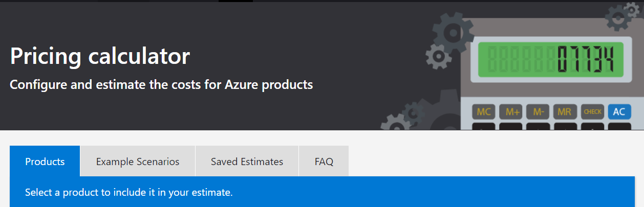Open the FAQ tab
This screenshot has height=207, width=644.
coord(324,162)
